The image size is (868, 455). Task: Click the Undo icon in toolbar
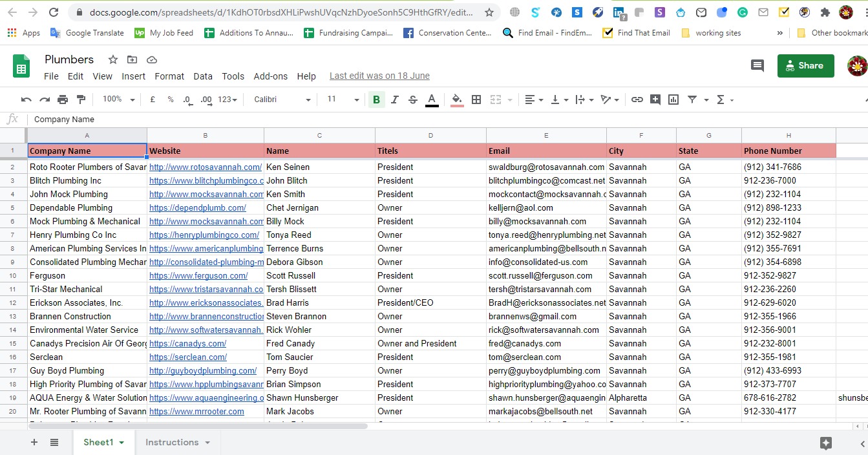(26, 100)
